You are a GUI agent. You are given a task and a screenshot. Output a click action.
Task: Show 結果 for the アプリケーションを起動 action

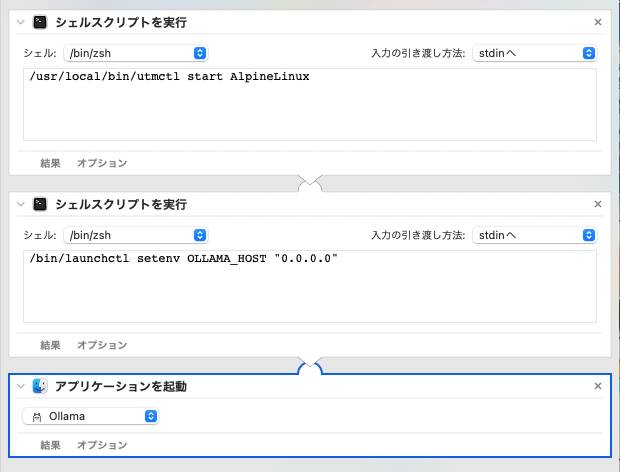click(51, 445)
